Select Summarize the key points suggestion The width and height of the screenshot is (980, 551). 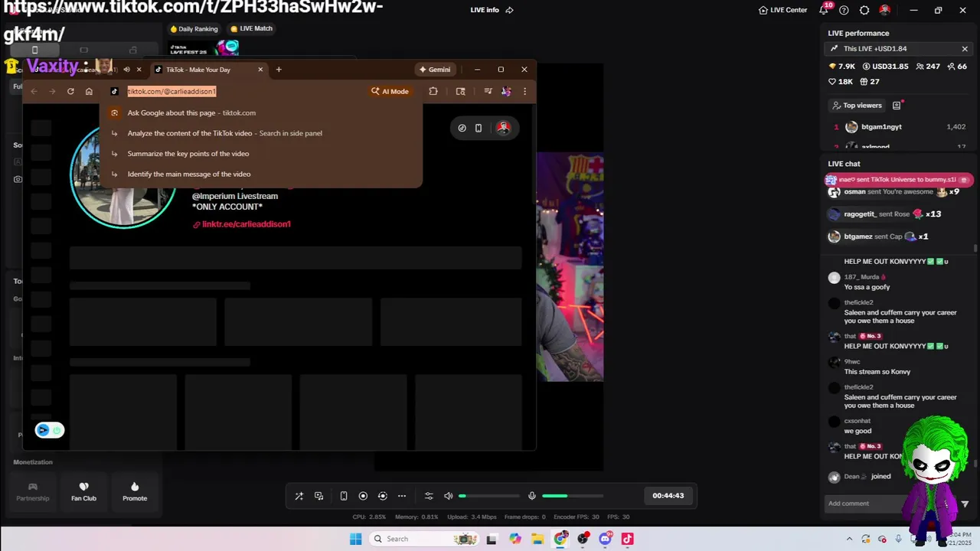261,154
